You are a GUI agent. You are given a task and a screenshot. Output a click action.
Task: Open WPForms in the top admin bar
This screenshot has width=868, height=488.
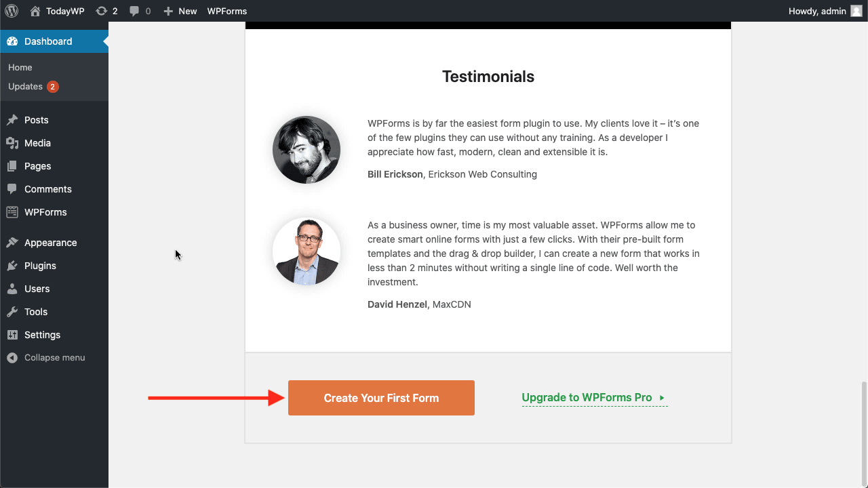coord(227,11)
